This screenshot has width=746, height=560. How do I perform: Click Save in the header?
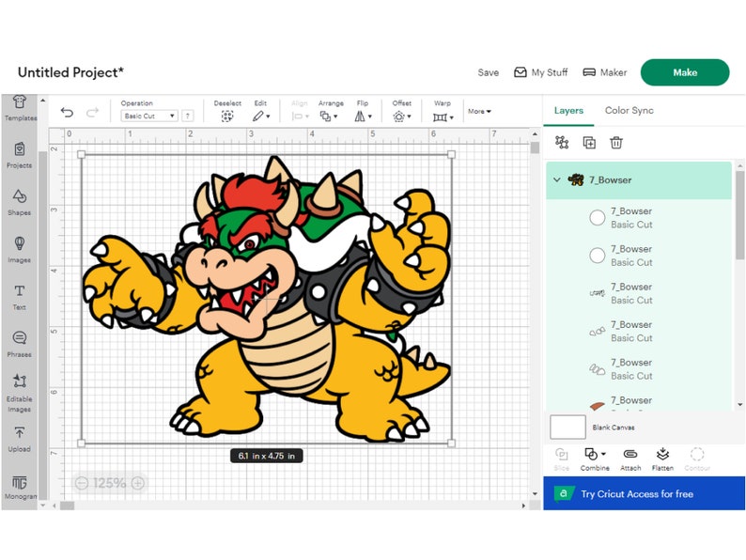click(489, 72)
